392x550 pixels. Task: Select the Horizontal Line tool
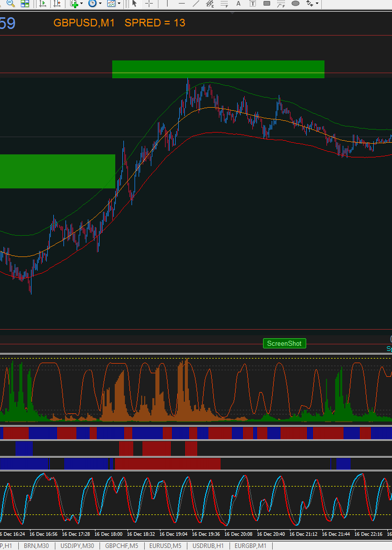(x=182, y=4)
